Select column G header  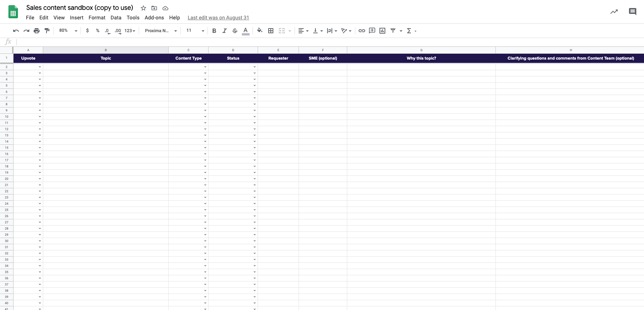tap(422, 50)
